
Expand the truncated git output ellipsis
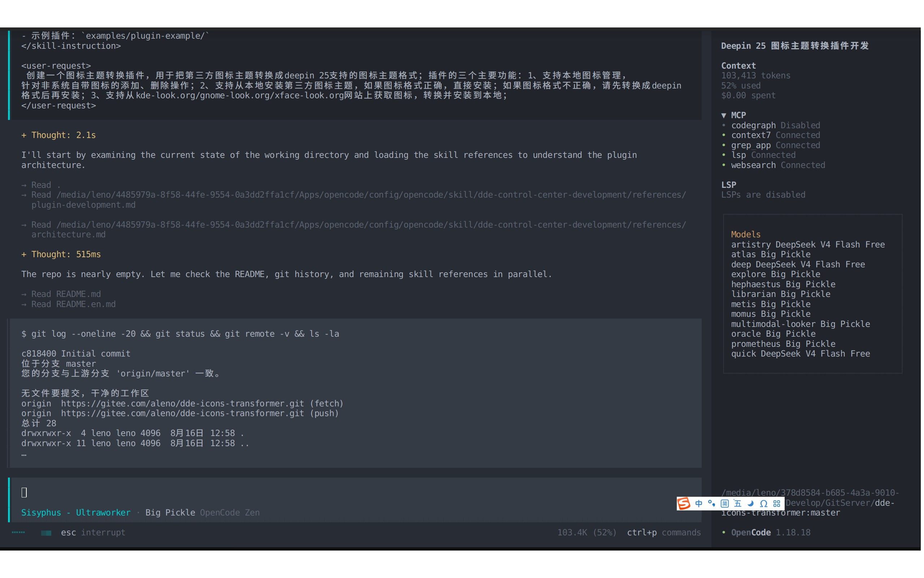point(24,454)
